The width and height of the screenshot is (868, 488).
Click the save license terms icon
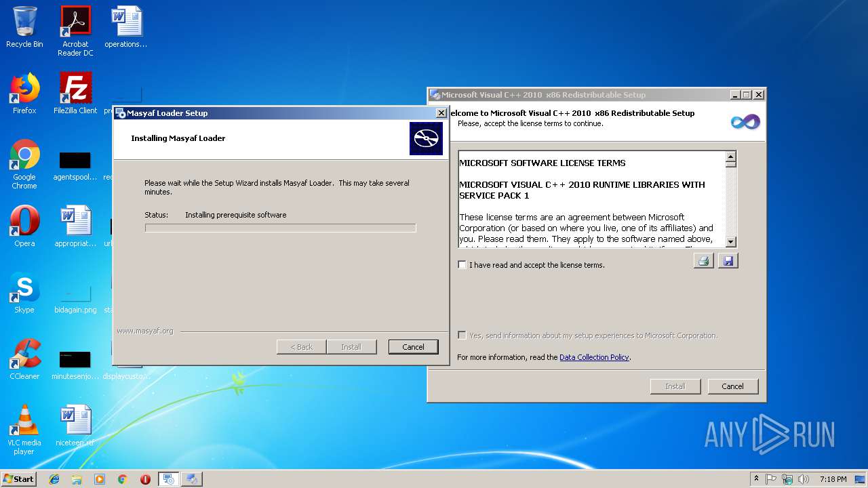tap(728, 261)
